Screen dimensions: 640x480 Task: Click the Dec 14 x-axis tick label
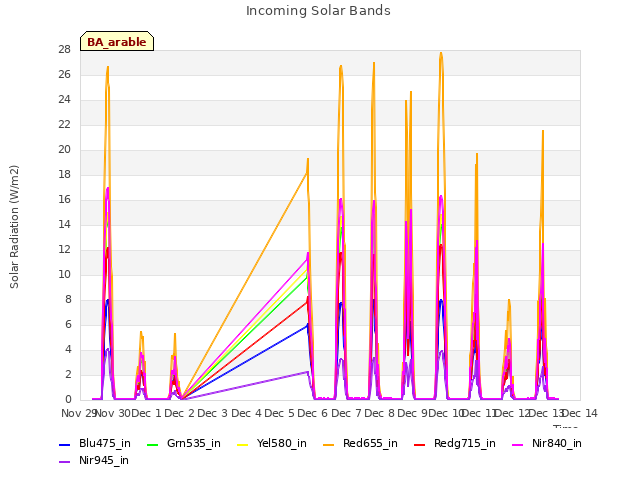click(x=580, y=413)
